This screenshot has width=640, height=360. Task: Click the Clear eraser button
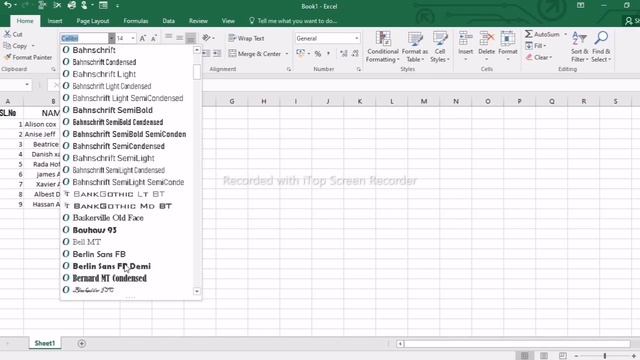[x=539, y=58]
